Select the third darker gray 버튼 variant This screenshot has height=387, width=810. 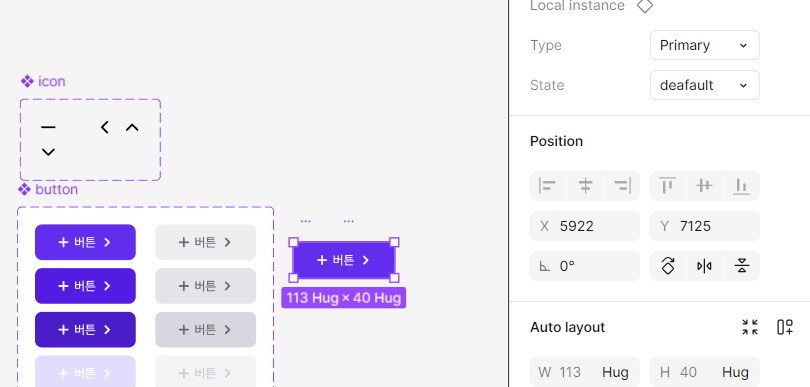pyautogui.click(x=206, y=330)
